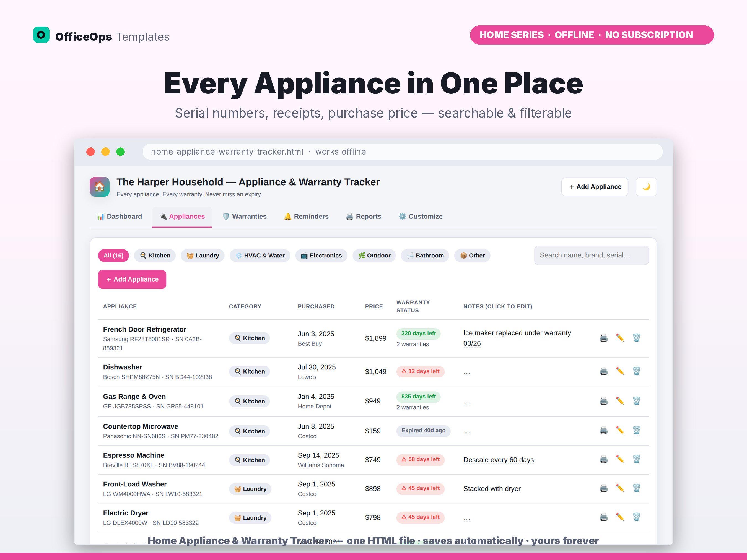747x560 pixels.
Task: Switch to the Warranties tab
Action: (x=245, y=217)
